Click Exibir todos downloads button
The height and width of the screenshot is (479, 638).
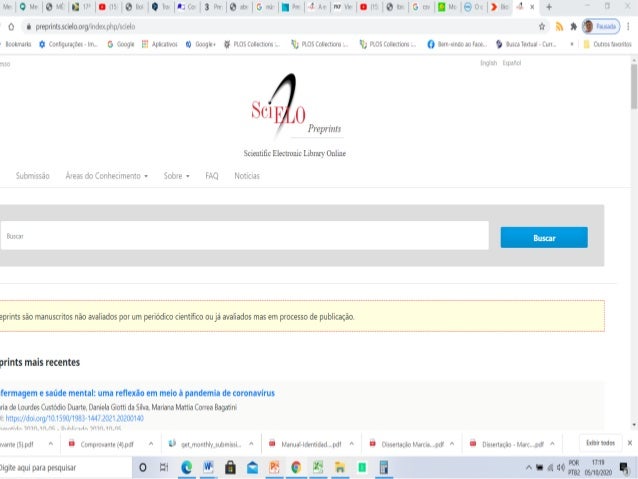(x=600, y=443)
